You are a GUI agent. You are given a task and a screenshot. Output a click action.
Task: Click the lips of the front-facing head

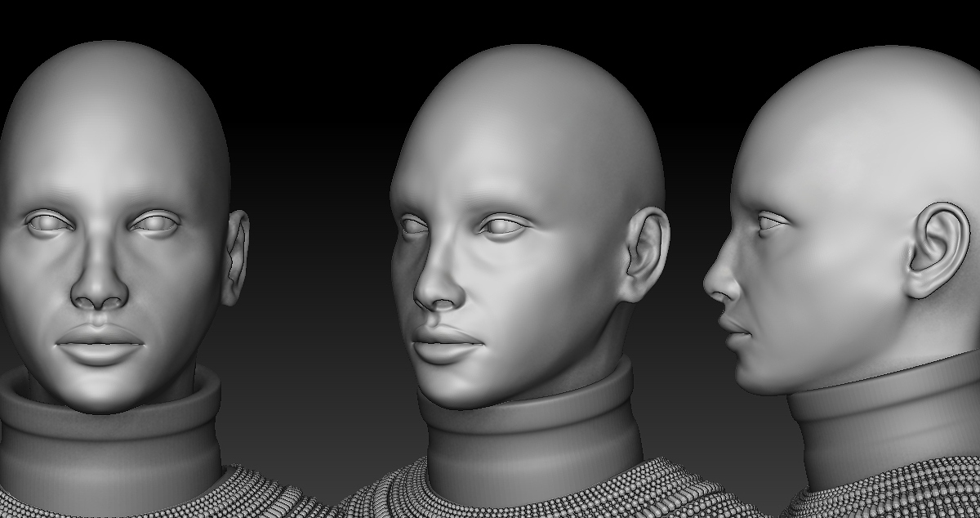100,344
